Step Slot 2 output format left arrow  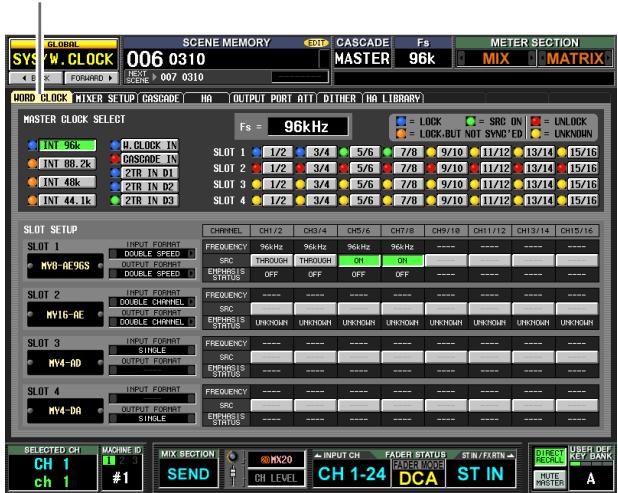[x=113, y=322]
